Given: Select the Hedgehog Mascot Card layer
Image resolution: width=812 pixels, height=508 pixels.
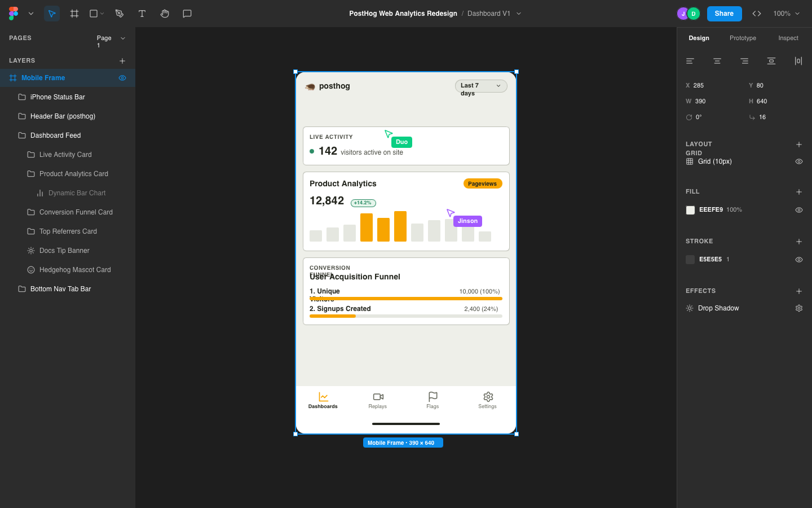Looking at the screenshot, I should pos(68,270).
